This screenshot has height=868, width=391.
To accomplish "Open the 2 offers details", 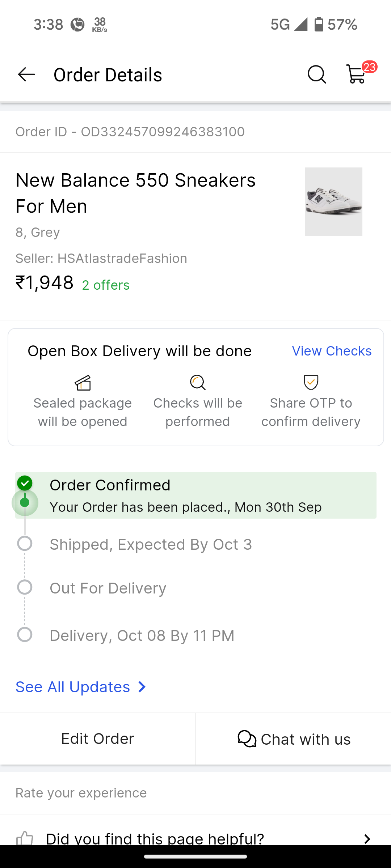I will (x=106, y=285).
